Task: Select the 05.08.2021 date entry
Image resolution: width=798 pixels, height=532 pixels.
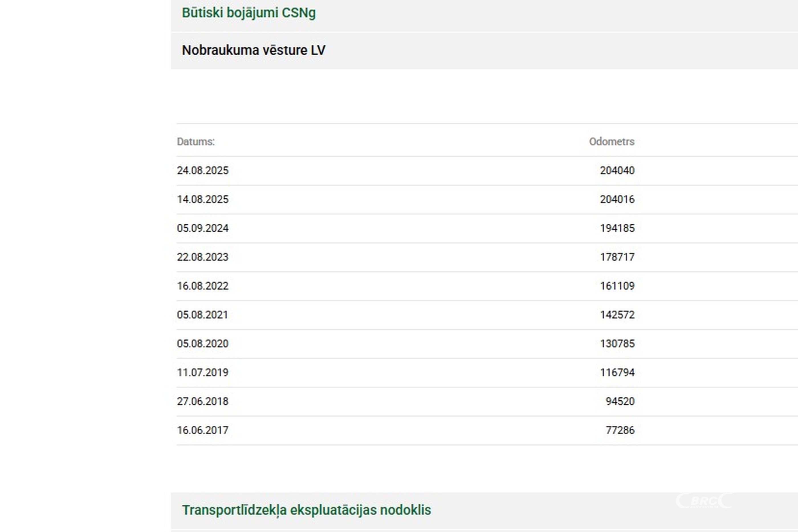Action: coord(203,315)
